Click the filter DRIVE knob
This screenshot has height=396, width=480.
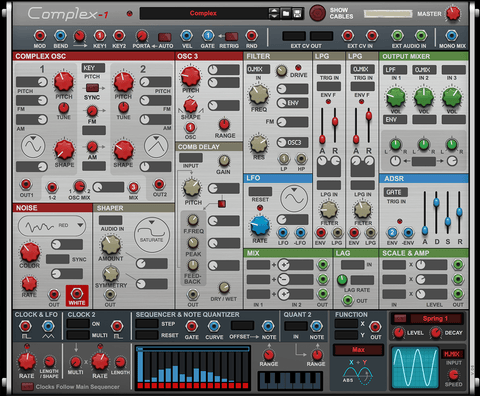coord(282,71)
